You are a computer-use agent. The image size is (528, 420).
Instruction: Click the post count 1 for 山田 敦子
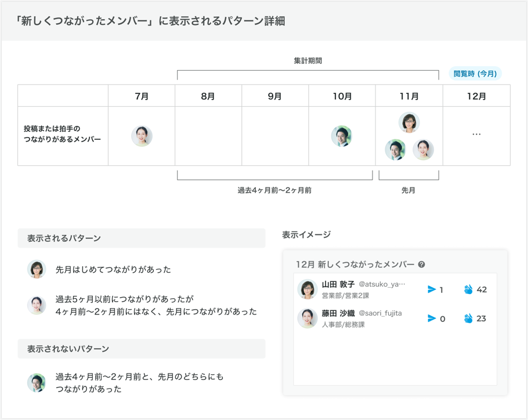point(441,289)
